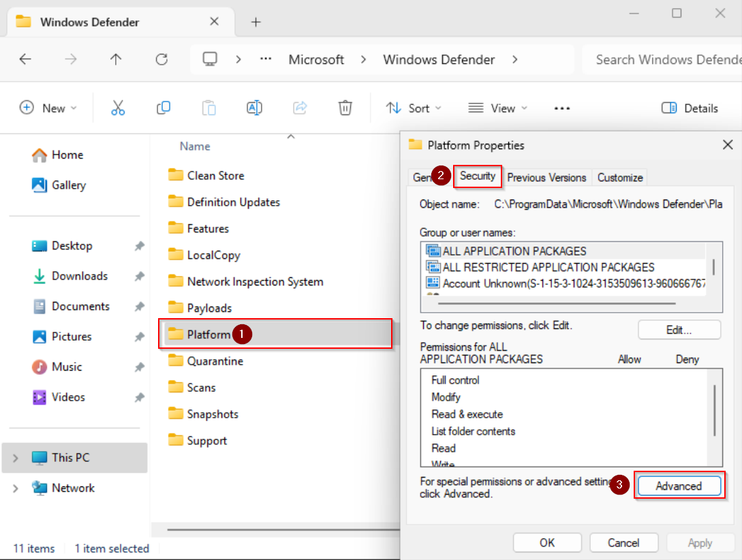742x560 pixels.
Task: Close the Windows Defender tab
Action: pos(215,21)
